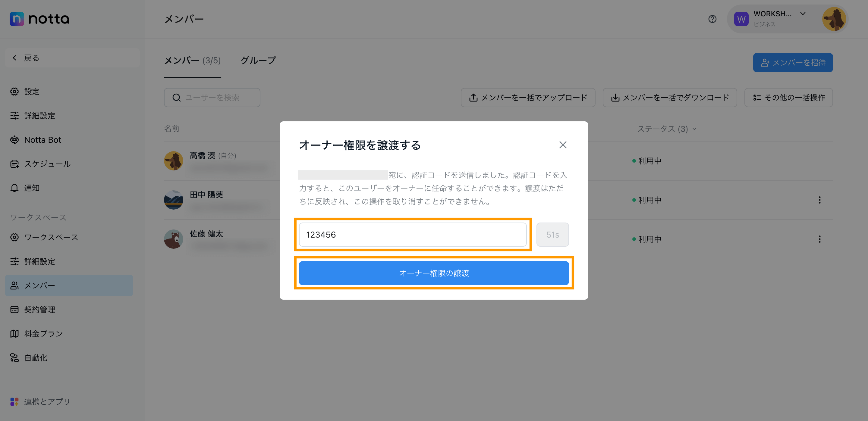
Task: Click the workflow icon beside 自動化
Action: 14,358
